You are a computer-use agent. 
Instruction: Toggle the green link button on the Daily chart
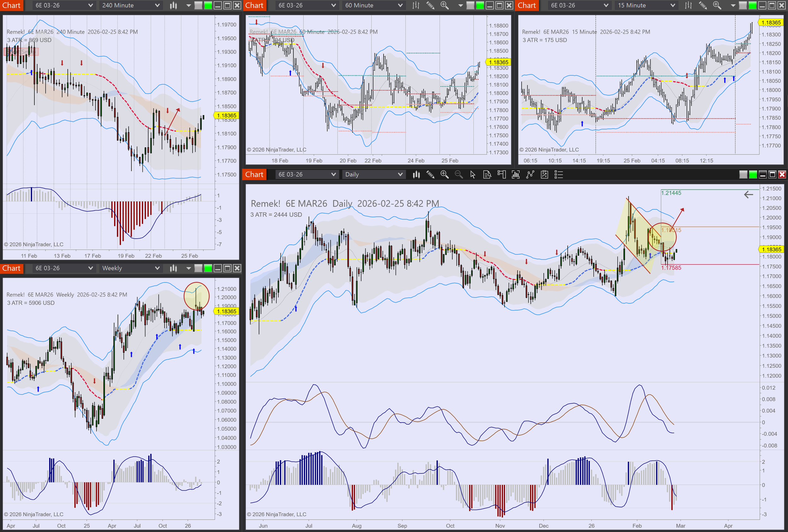(x=753, y=175)
